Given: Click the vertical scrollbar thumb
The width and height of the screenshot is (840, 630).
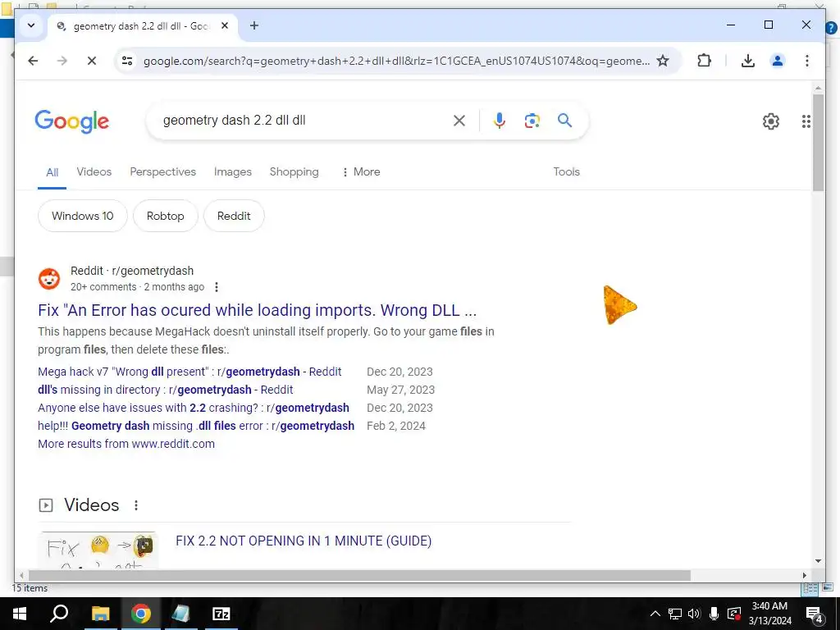Looking at the screenshot, I should tap(818, 143).
